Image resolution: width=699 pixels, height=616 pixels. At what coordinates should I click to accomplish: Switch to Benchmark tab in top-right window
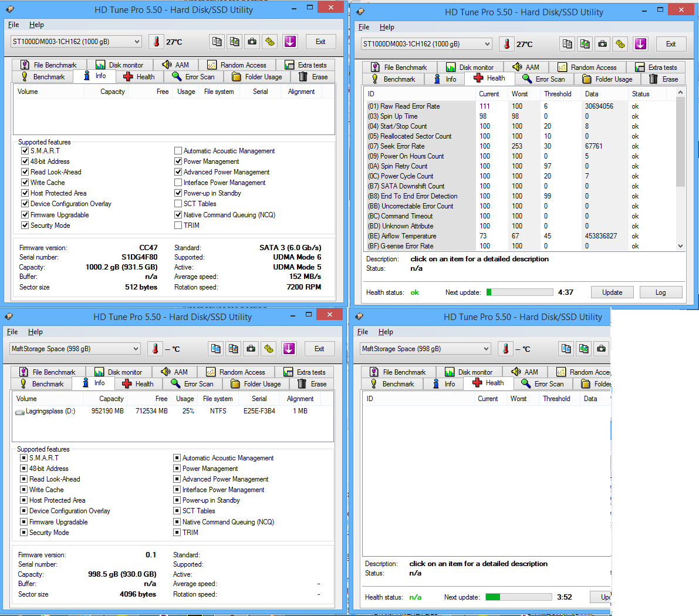pos(394,79)
